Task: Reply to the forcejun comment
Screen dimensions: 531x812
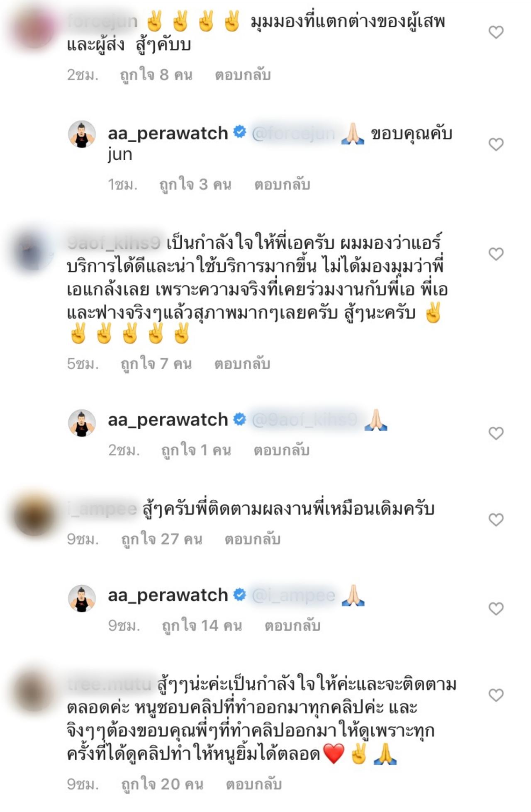Action: 243,75
